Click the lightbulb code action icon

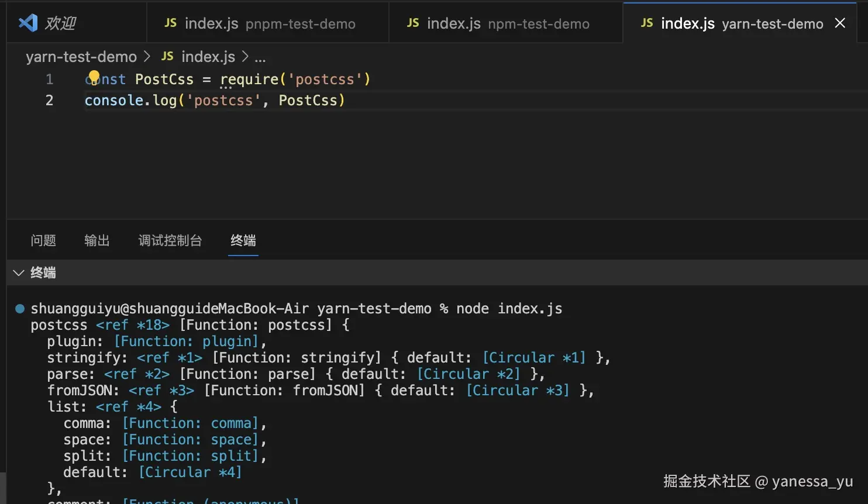pos(94,77)
